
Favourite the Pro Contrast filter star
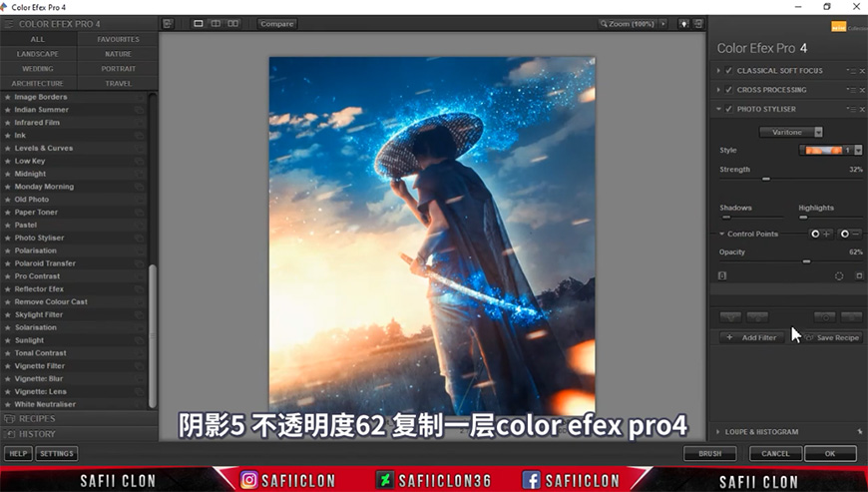[8, 276]
